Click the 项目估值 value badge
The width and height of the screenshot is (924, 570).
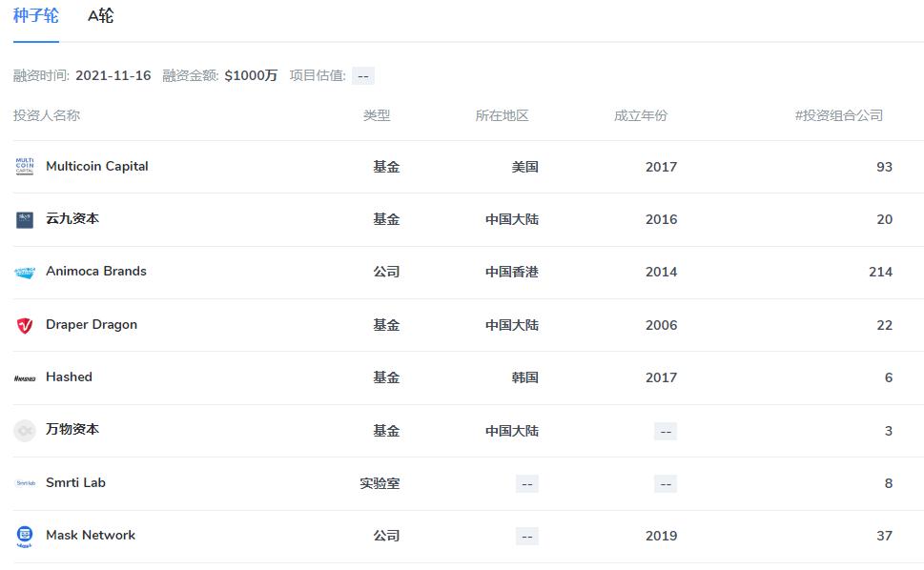[x=362, y=75]
